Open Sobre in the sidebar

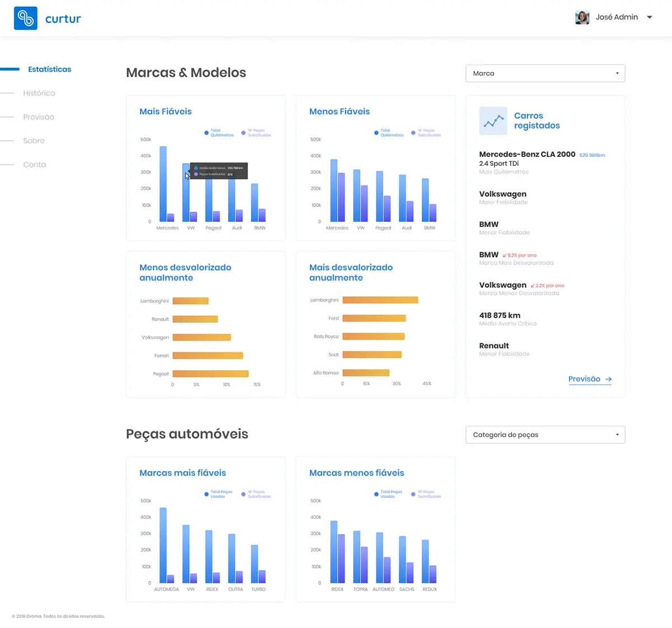coord(34,141)
